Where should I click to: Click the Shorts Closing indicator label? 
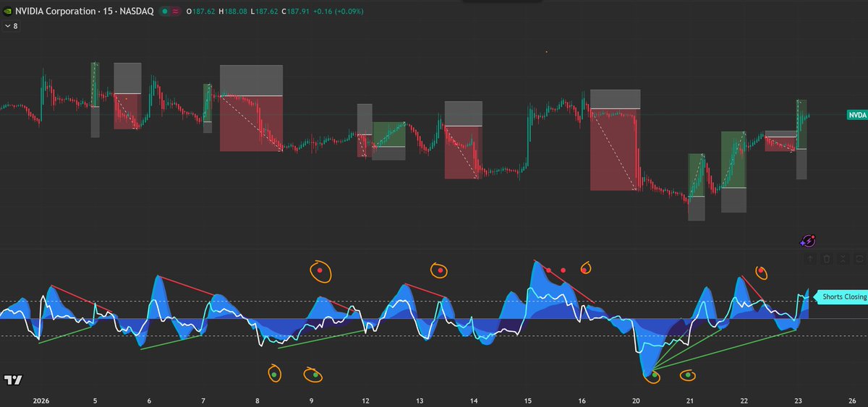coord(842,297)
